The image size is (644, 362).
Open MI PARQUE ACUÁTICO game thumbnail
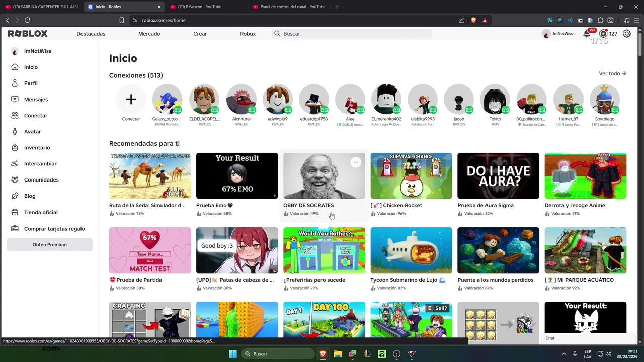coord(586,250)
